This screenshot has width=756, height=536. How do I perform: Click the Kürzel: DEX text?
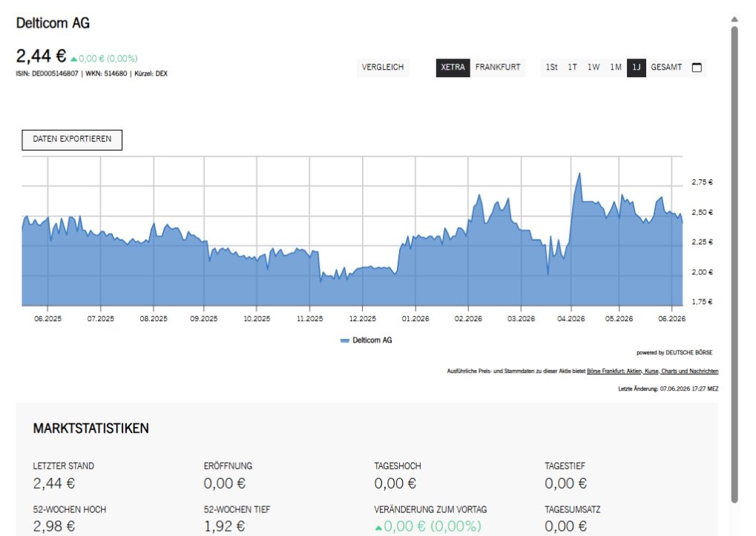[x=151, y=73]
